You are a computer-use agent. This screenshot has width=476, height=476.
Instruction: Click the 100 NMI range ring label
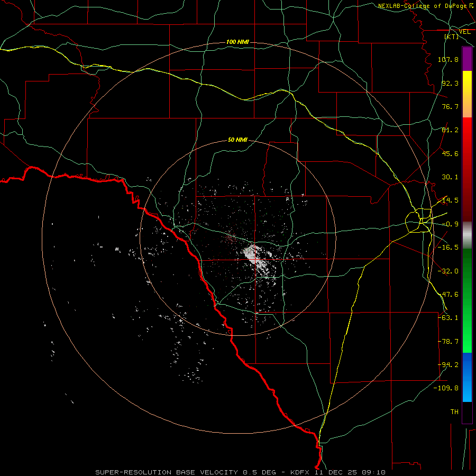tap(237, 42)
